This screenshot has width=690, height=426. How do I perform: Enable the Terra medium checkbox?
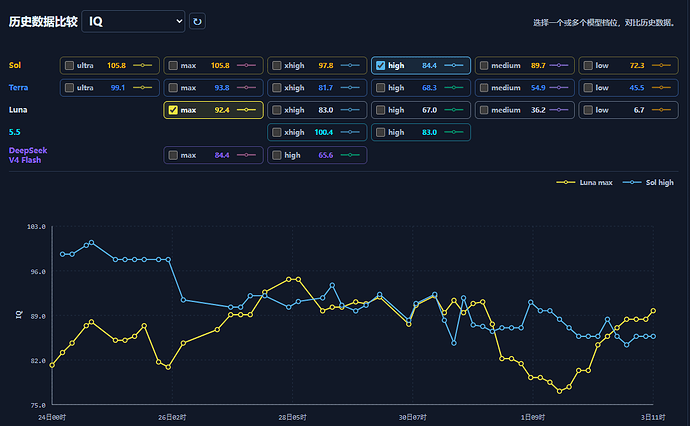pyautogui.click(x=484, y=88)
